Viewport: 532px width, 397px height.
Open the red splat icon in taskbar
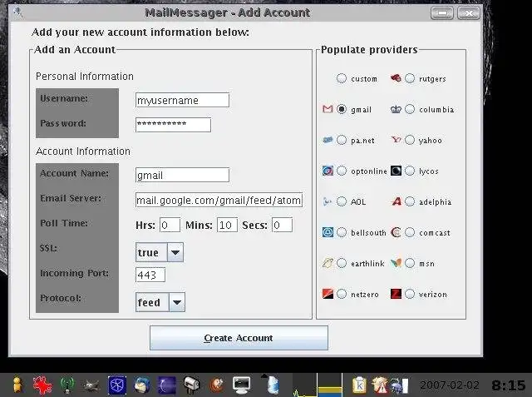(x=42, y=385)
